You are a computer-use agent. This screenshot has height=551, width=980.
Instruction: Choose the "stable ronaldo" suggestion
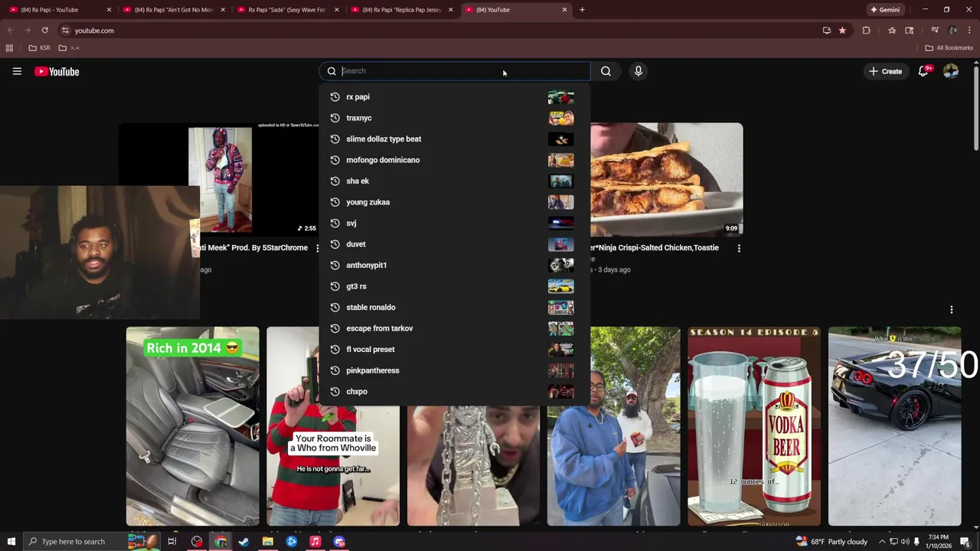coord(455,308)
